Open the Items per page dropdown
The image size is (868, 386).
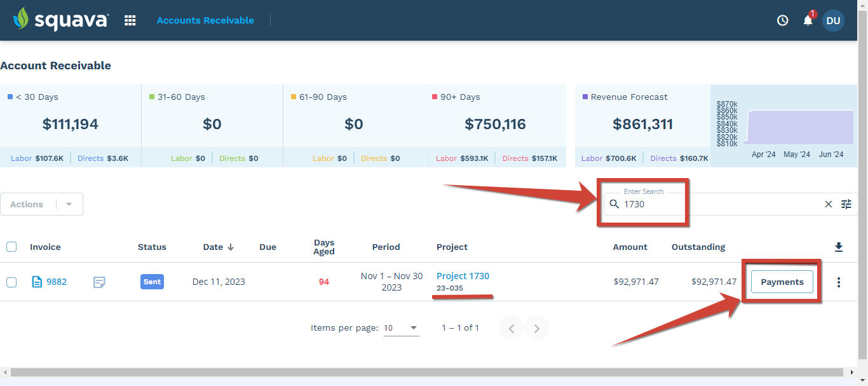coord(401,327)
